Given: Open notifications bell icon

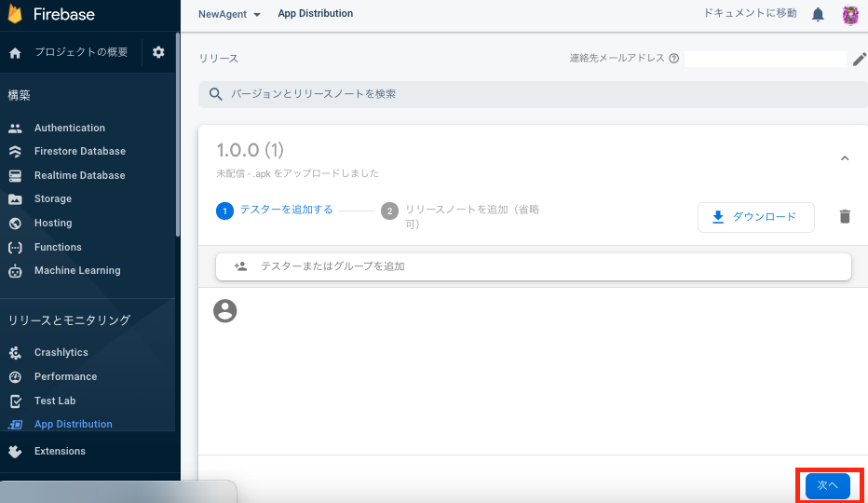Looking at the screenshot, I should tap(818, 14).
